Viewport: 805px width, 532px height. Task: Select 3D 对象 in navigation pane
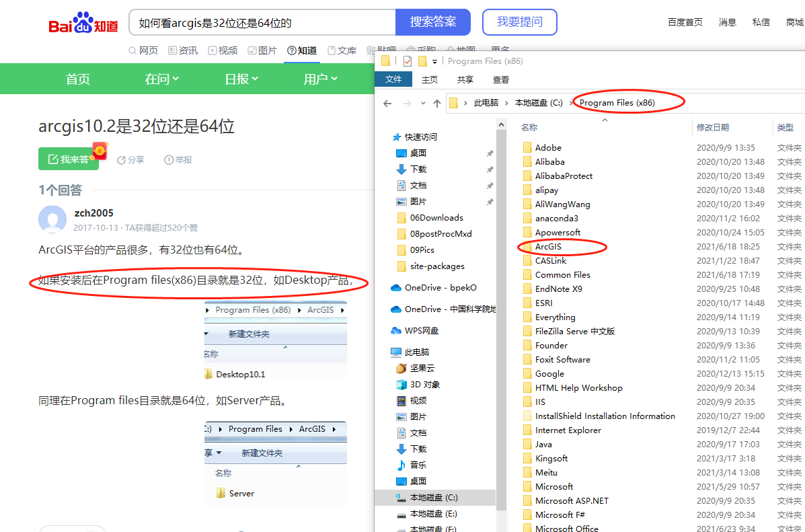[418, 384]
